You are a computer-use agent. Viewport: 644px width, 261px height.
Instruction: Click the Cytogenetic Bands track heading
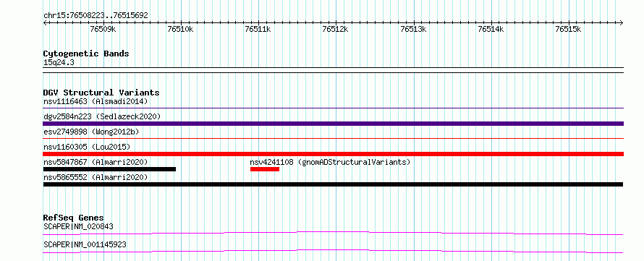(x=86, y=54)
